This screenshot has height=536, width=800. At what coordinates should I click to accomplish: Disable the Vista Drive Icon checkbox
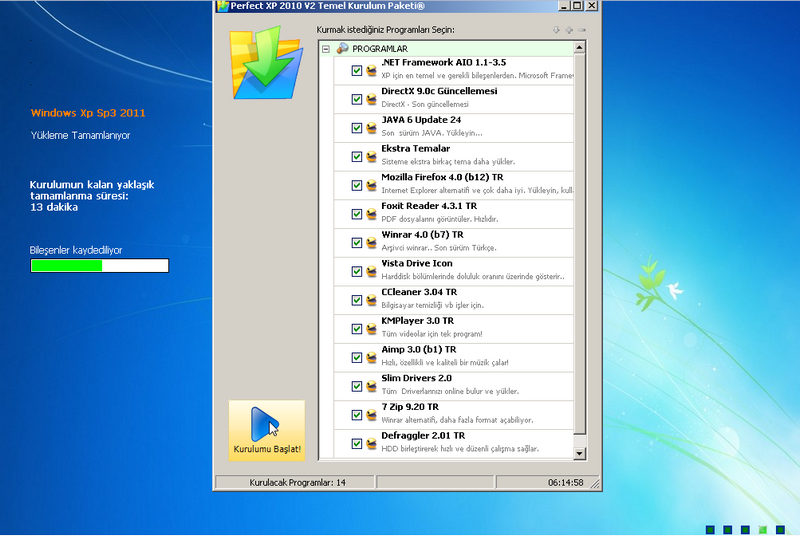tap(357, 271)
